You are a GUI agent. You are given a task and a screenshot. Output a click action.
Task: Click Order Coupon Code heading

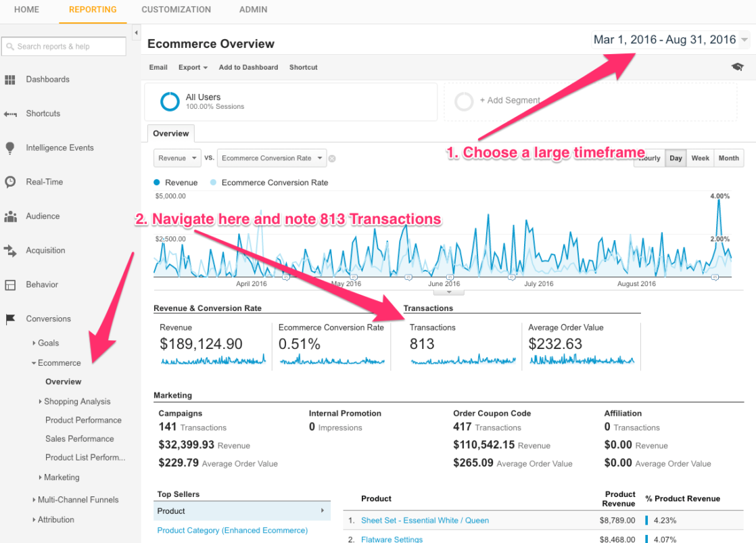tap(492, 413)
